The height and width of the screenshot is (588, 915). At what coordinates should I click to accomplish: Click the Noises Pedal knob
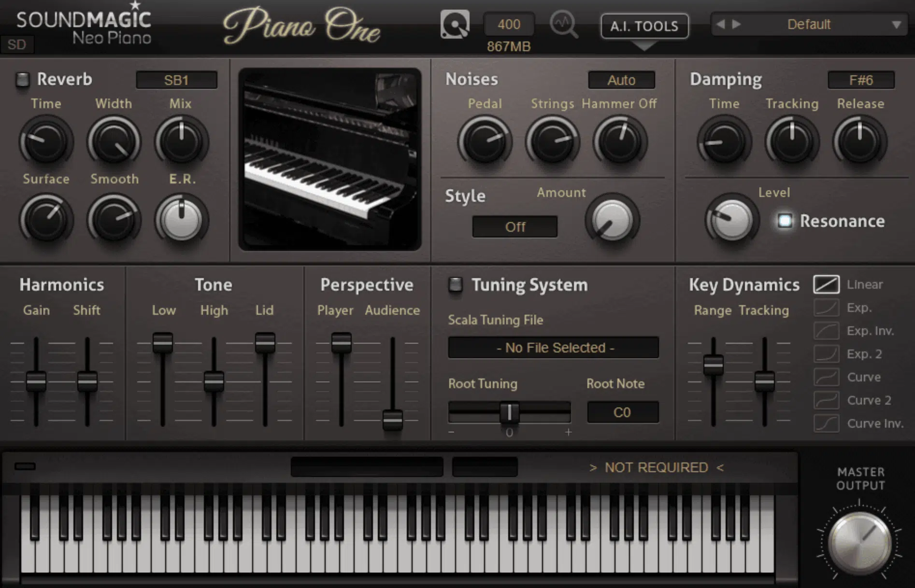click(485, 141)
